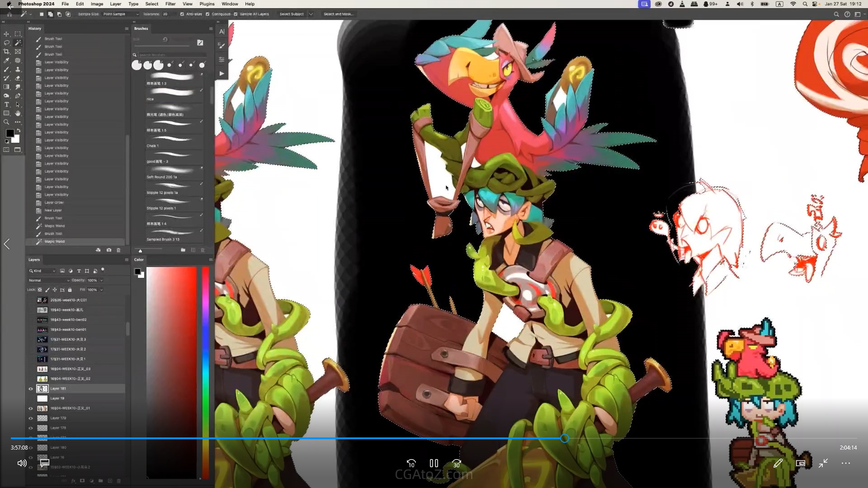The width and height of the screenshot is (868, 488).
Task: Select the Pen tool
Action: [18, 96]
